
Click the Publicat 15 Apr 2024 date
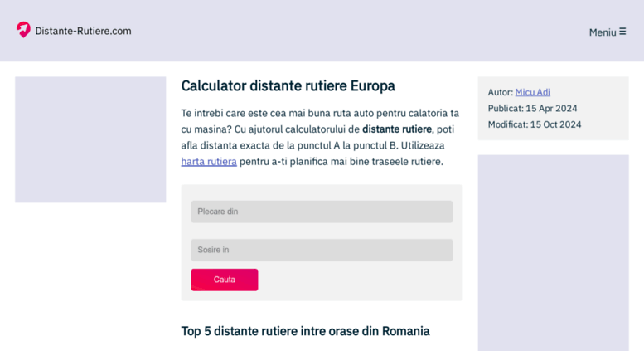[532, 108]
